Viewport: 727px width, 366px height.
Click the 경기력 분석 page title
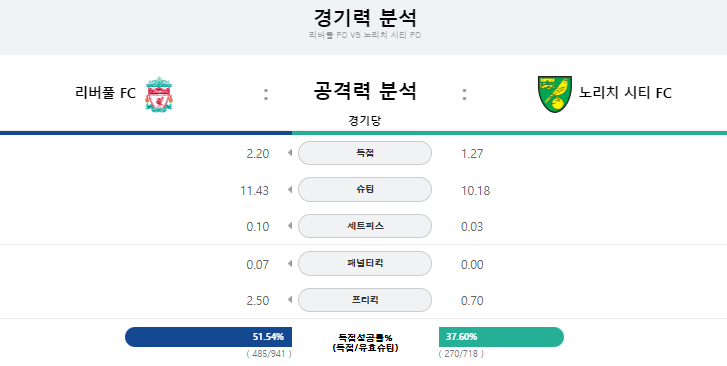365,18
